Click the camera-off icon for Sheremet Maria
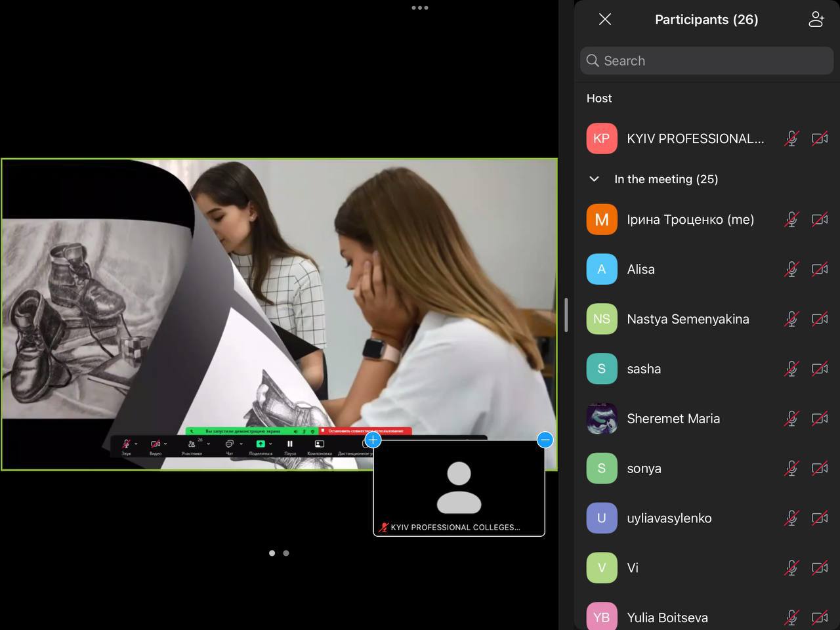840x630 pixels. point(819,419)
